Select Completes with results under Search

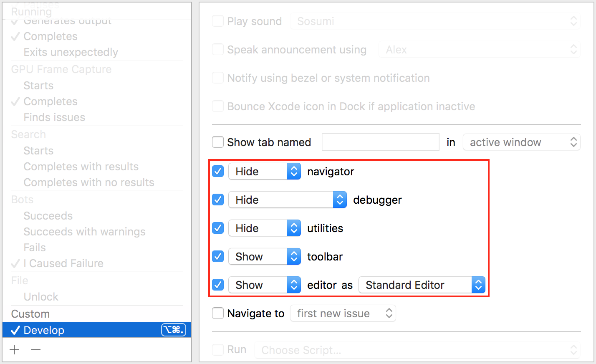click(x=81, y=167)
